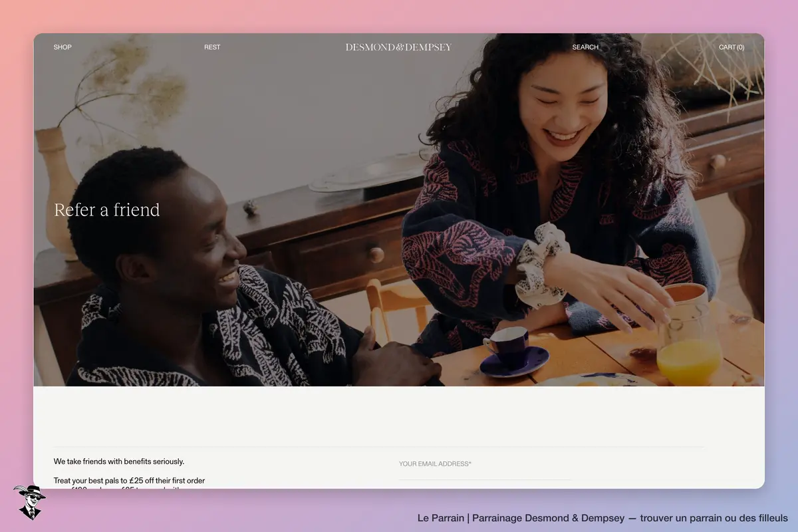Open the SHOP menu
This screenshot has width=798, height=532.
63,47
